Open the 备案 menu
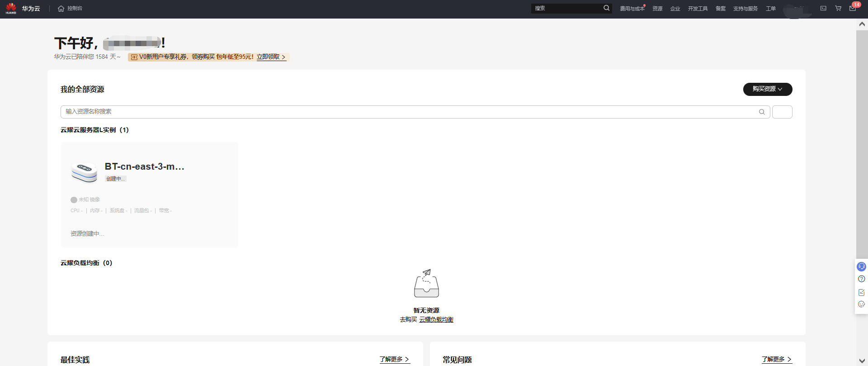 [x=721, y=9]
